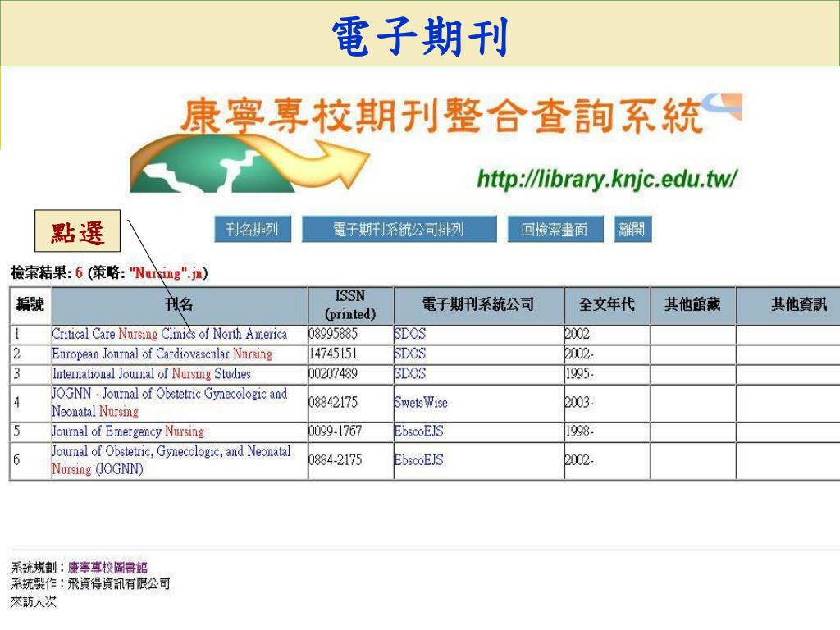Return via 回檢索畫面 button
Screen dimensions: 840x630
(555, 230)
